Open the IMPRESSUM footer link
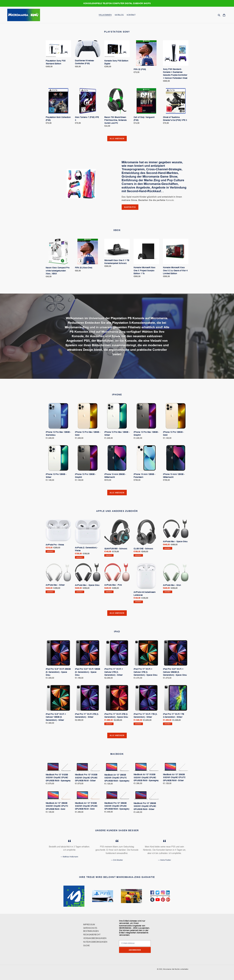 click(89, 924)
